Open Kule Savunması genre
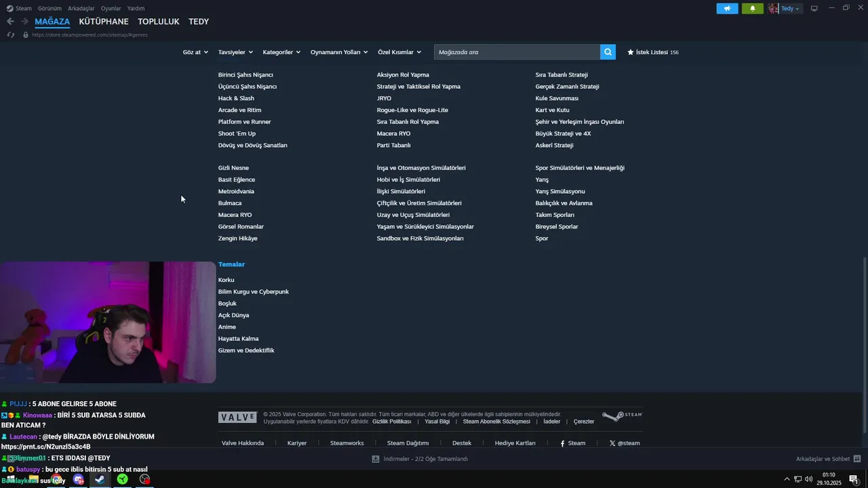 click(557, 98)
